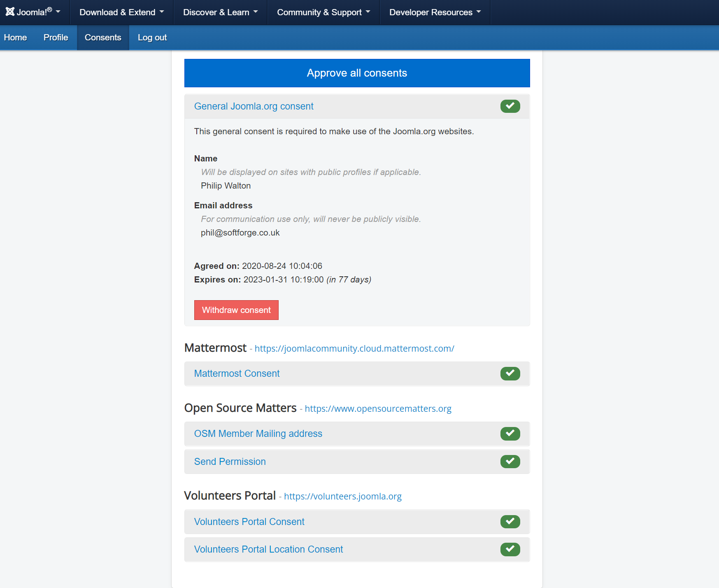Viewport: 719px width, 588px height.
Task: Visit the volunteers.joomla.org link
Action: click(342, 496)
